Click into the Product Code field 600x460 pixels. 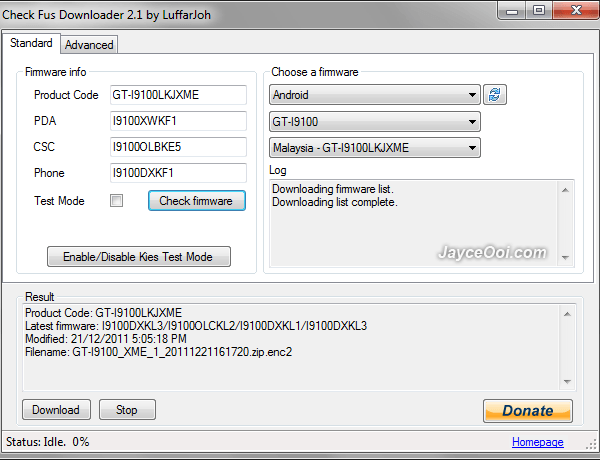click(x=178, y=95)
